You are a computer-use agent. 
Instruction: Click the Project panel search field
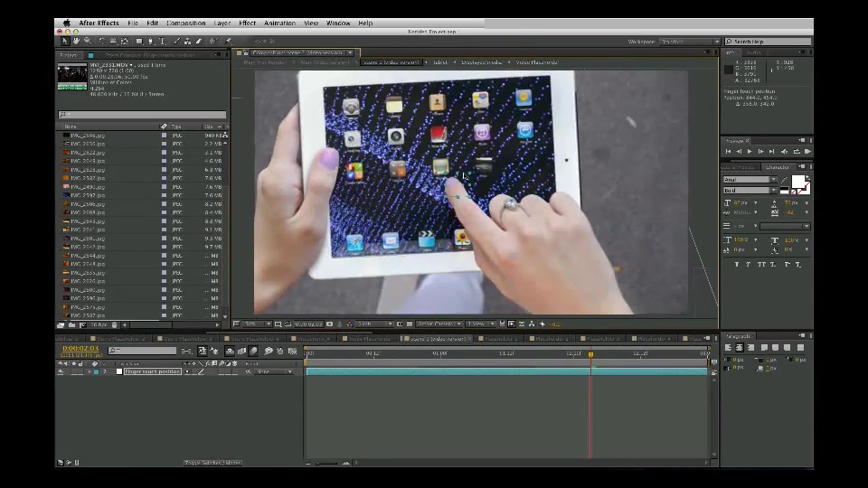(x=142, y=115)
